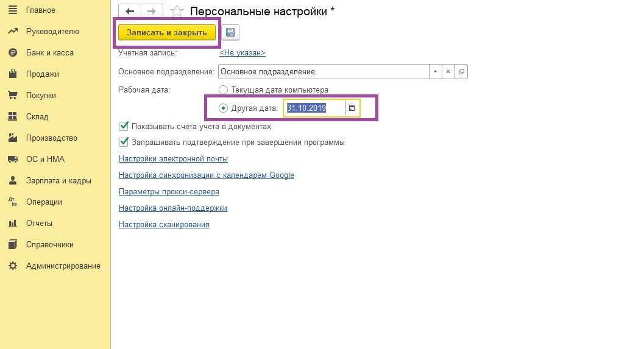Open the calendar picker for the date field
Viewport: 644px width, 349px height.
(x=352, y=108)
